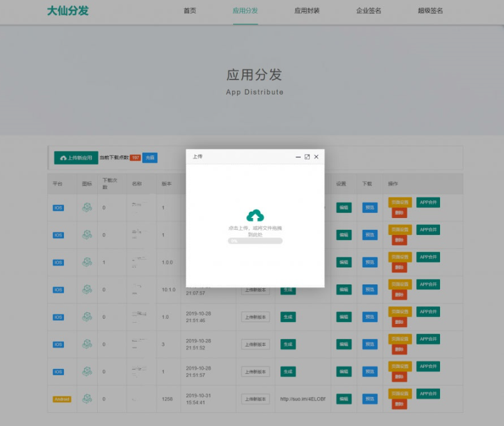
Task: Click app icon in version 1.0.0 row
Action: (x=87, y=262)
